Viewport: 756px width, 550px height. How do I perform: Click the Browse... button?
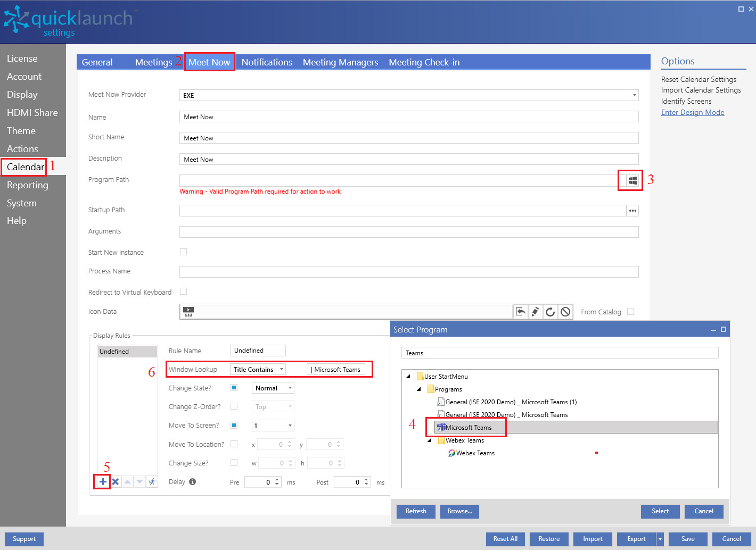tap(459, 511)
